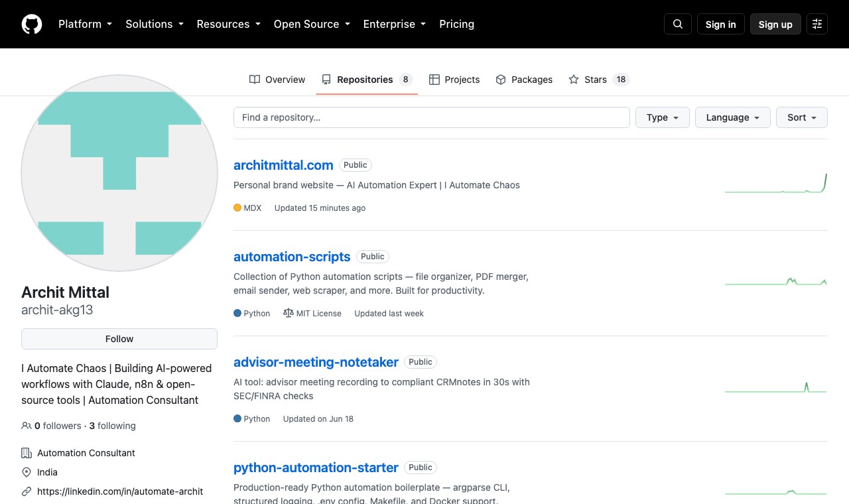Open the profile avatar image
Viewport: 849px width, 504px height.
[x=119, y=173]
